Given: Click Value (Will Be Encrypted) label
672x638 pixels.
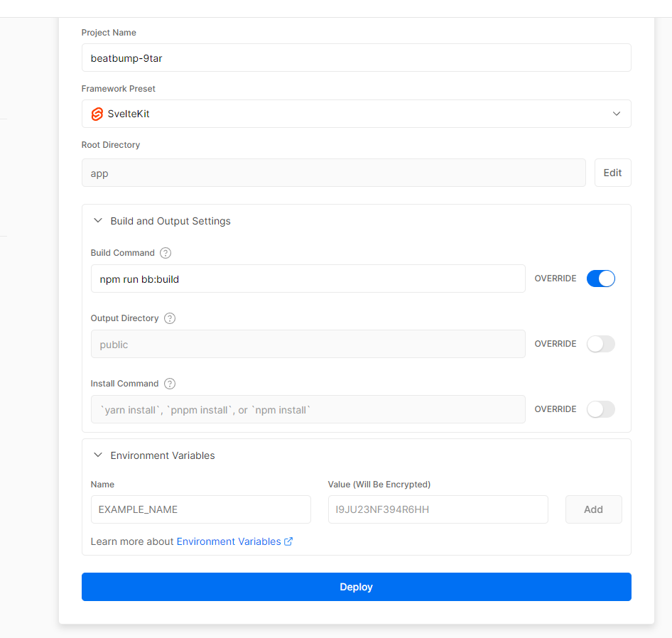Looking at the screenshot, I should coord(379,485).
